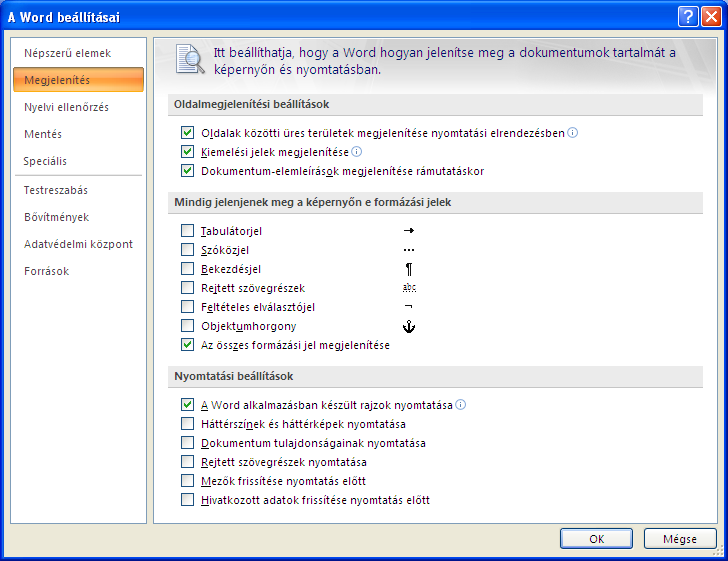The image size is (728, 561).
Task: Click the resize grip at dialog corner
Action: pos(720,551)
